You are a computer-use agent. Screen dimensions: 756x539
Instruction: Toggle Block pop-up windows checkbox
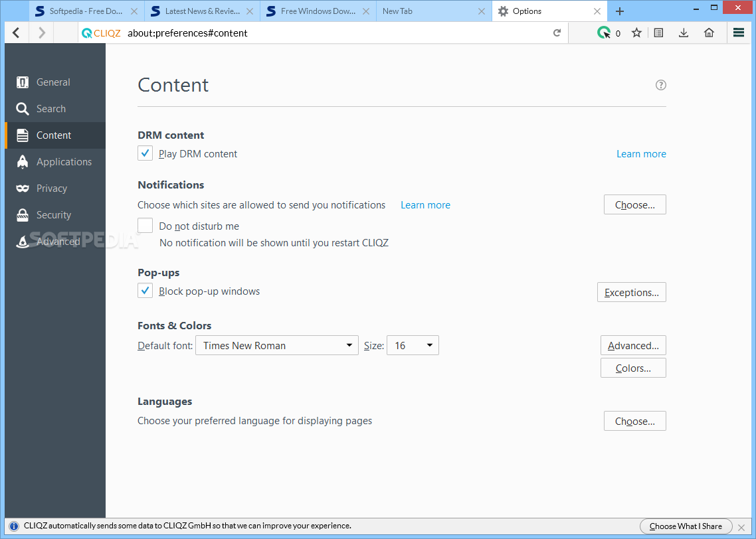pos(145,291)
